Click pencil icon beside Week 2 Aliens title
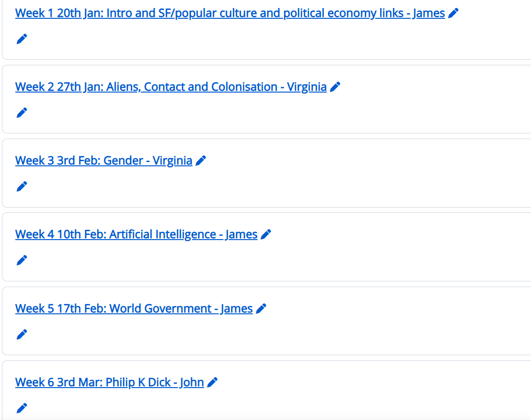The image size is (531, 420). click(x=335, y=87)
